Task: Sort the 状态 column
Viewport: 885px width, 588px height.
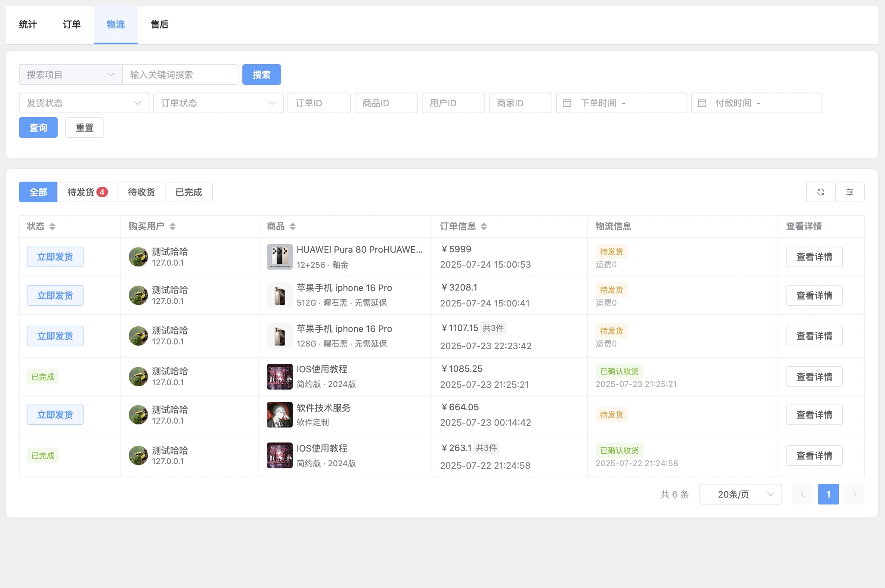Action: pyautogui.click(x=53, y=226)
